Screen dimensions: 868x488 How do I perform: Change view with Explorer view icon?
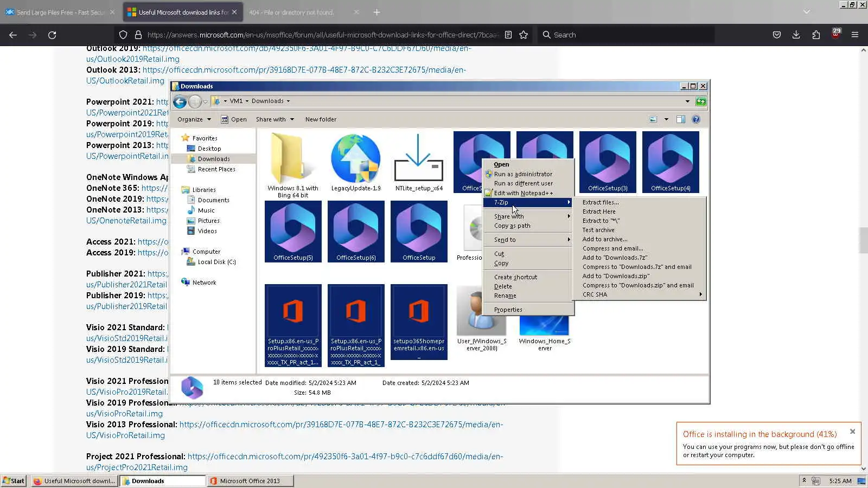653,119
